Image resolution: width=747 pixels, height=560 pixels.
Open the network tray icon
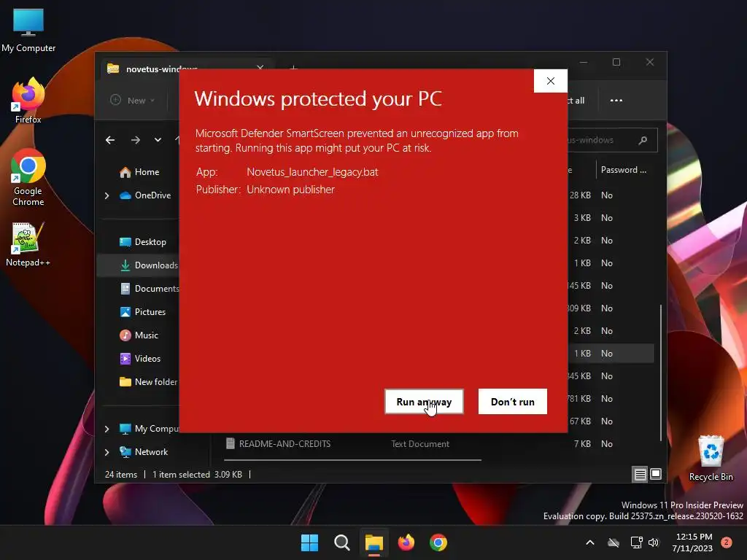pos(636,542)
